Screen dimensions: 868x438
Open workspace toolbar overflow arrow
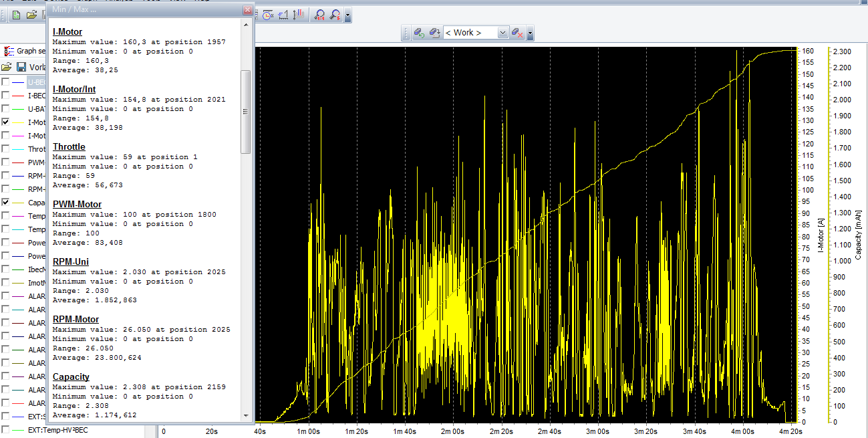point(530,33)
